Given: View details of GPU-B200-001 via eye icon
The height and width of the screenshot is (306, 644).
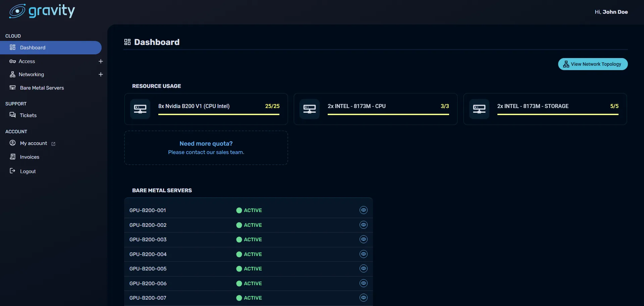Looking at the screenshot, I should coord(364,210).
